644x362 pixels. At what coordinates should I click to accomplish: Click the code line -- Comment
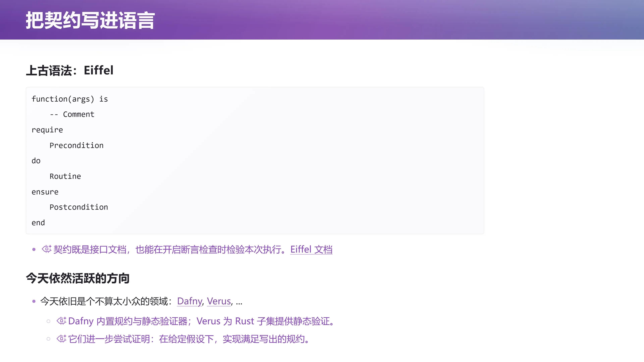click(72, 114)
